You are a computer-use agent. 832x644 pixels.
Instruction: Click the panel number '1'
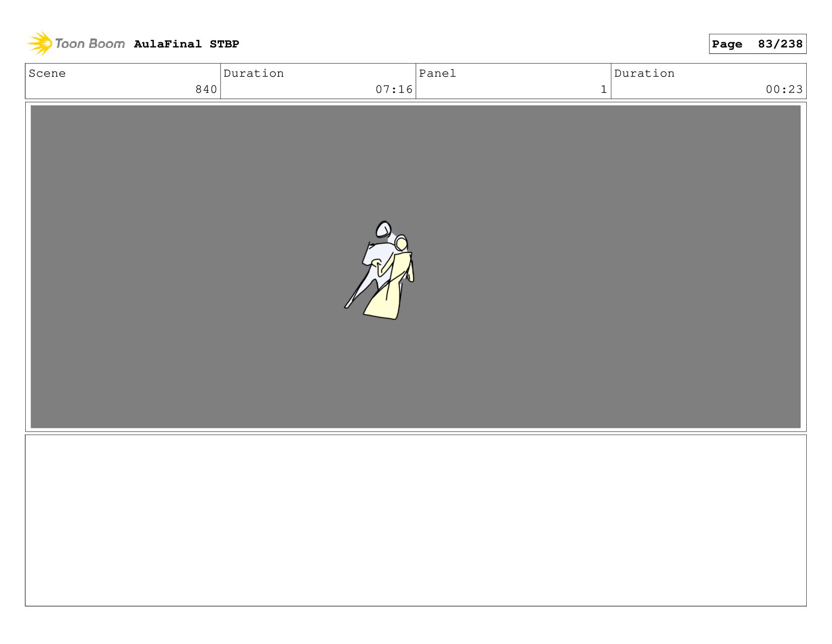pyautogui.click(x=603, y=89)
